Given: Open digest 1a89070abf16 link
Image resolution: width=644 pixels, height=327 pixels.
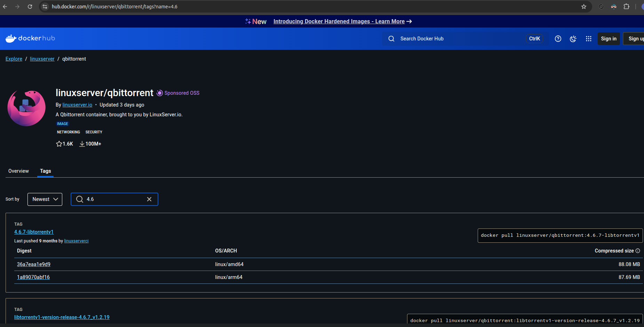Looking at the screenshot, I should pyautogui.click(x=33, y=277).
